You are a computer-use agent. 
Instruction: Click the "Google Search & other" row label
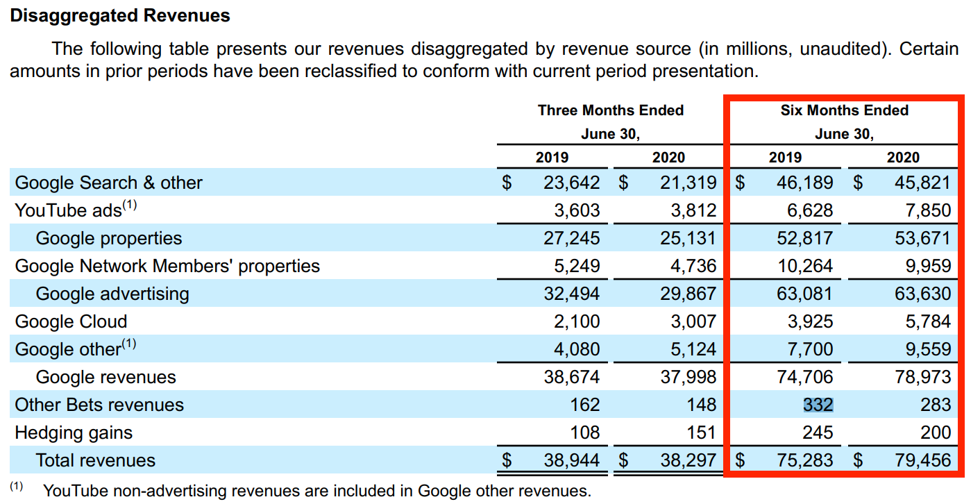pos(109,183)
